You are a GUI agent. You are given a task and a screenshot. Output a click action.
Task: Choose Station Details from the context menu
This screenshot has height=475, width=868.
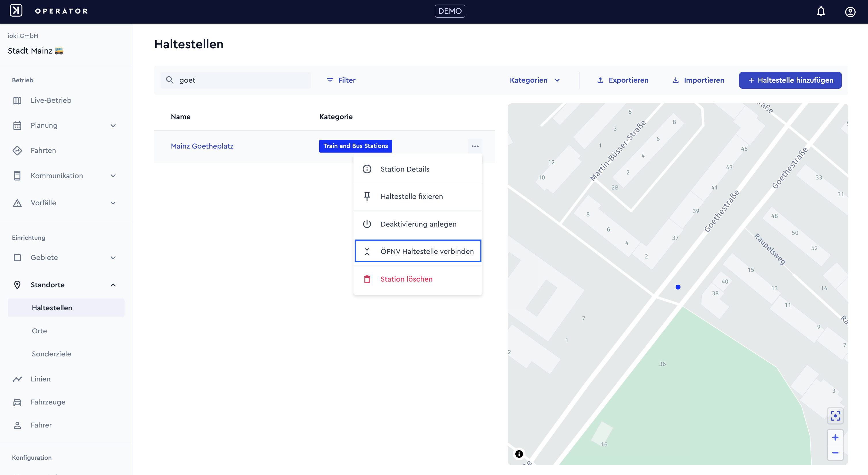click(418, 169)
